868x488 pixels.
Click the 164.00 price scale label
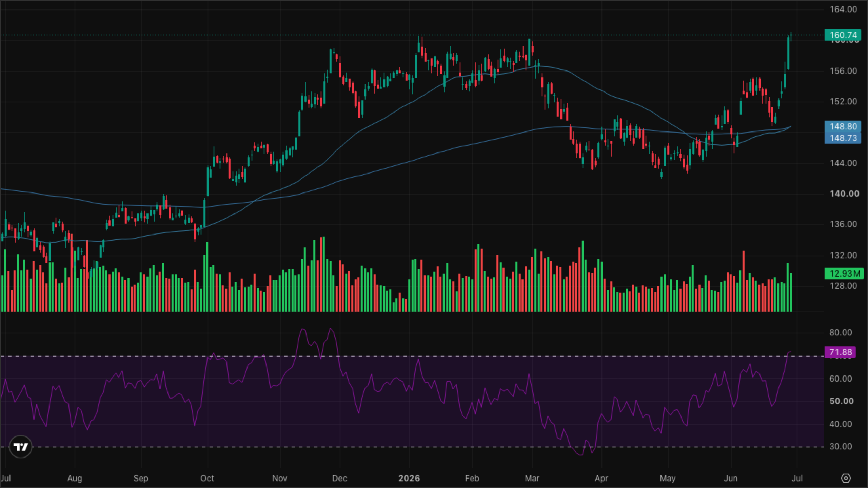843,9
